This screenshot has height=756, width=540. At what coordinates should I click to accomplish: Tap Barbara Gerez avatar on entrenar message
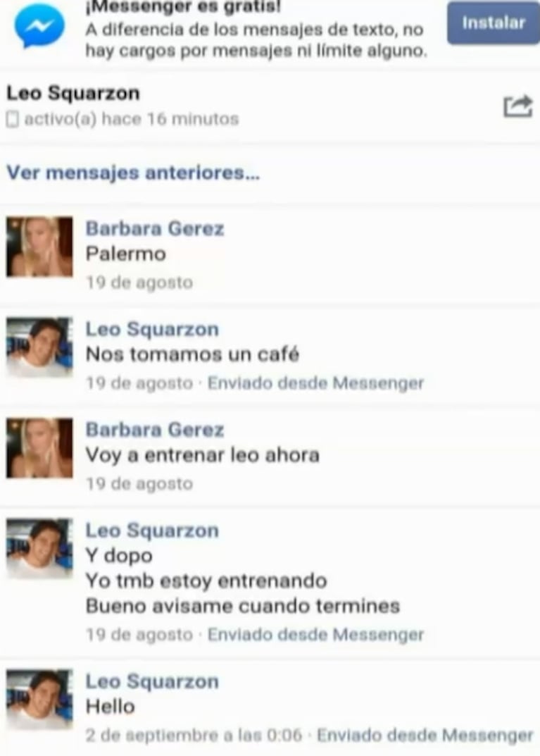(x=39, y=448)
